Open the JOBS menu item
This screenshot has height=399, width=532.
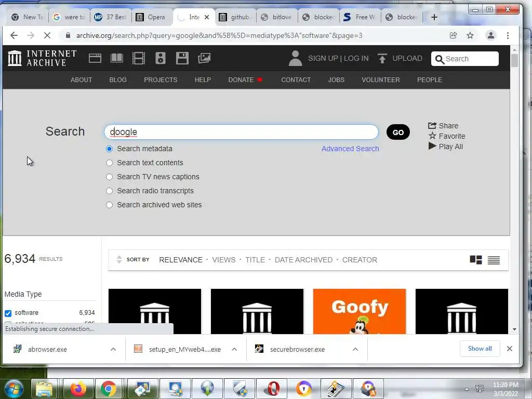click(336, 79)
